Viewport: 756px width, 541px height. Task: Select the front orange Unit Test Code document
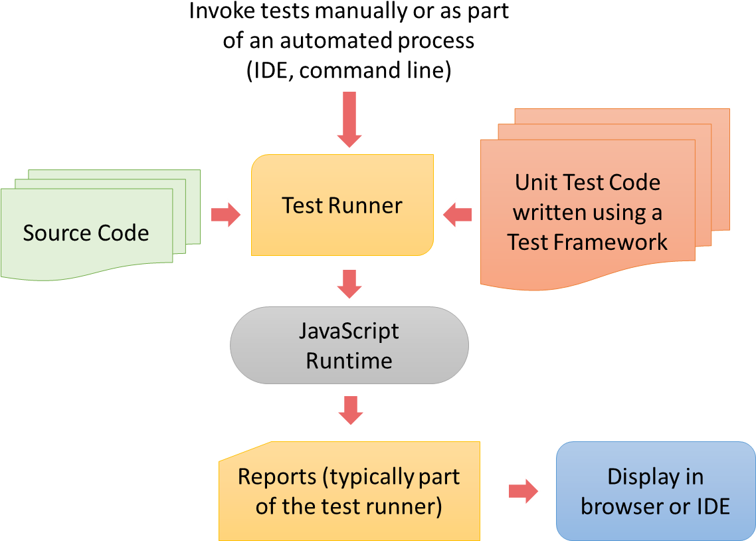click(x=587, y=213)
